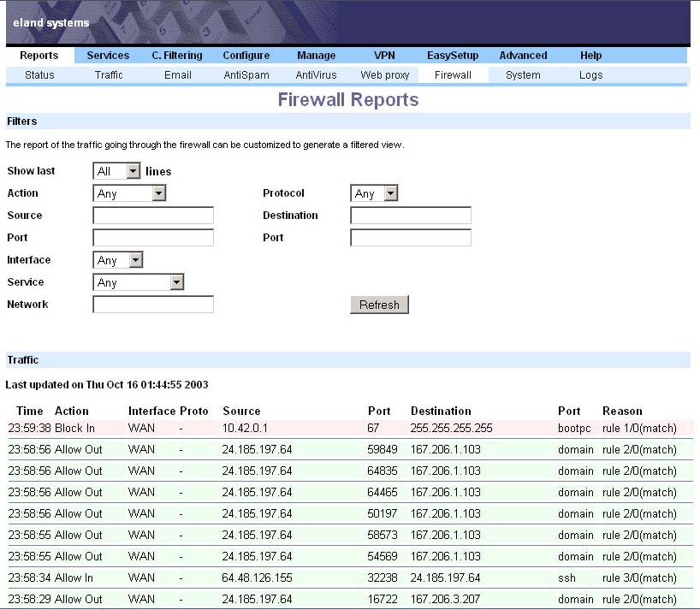Focus the Network filter input field
The width and height of the screenshot is (700, 610).
tap(153, 305)
